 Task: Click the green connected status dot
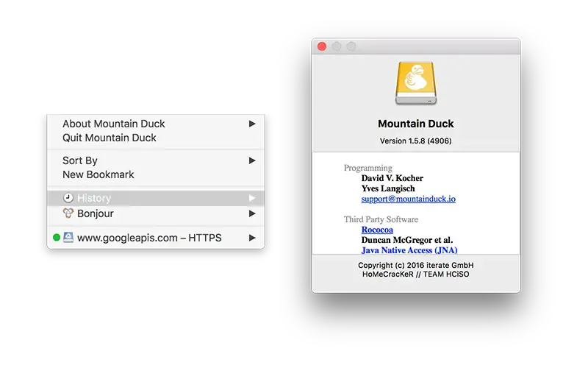tap(57, 237)
